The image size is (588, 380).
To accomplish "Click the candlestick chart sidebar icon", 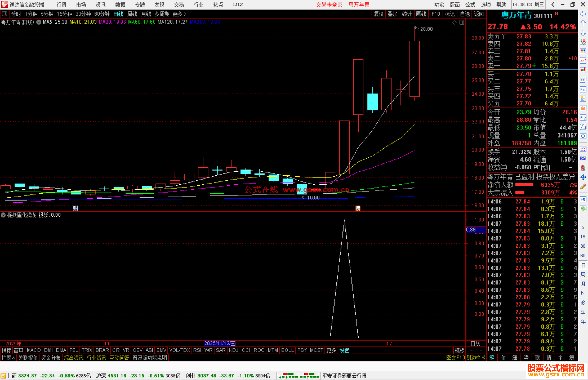I will coord(583,70).
